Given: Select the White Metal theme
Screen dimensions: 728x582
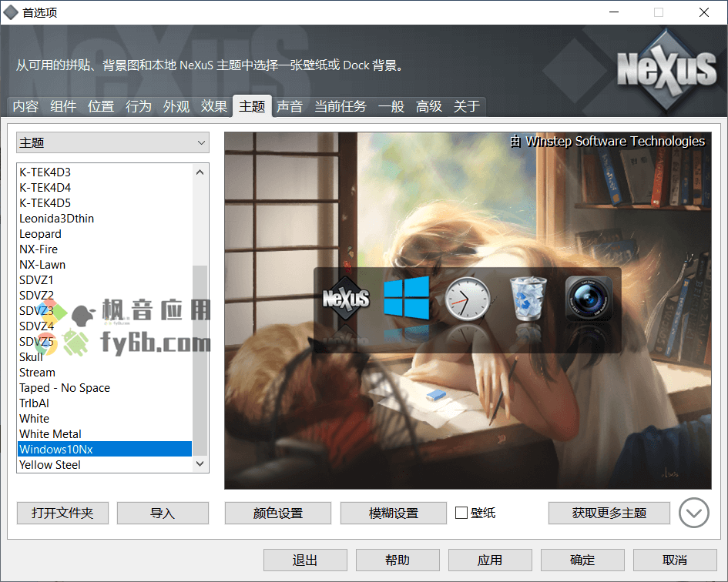Looking at the screenshot, I should 105,434.
